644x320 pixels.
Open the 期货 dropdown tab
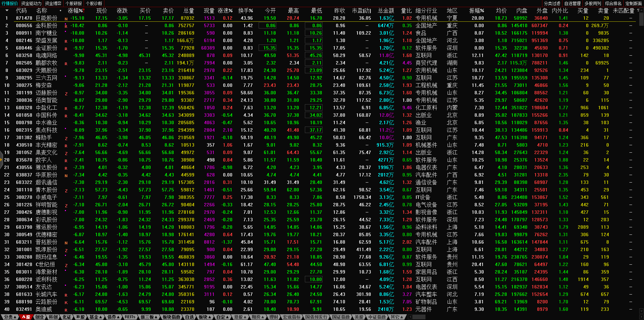258,317
